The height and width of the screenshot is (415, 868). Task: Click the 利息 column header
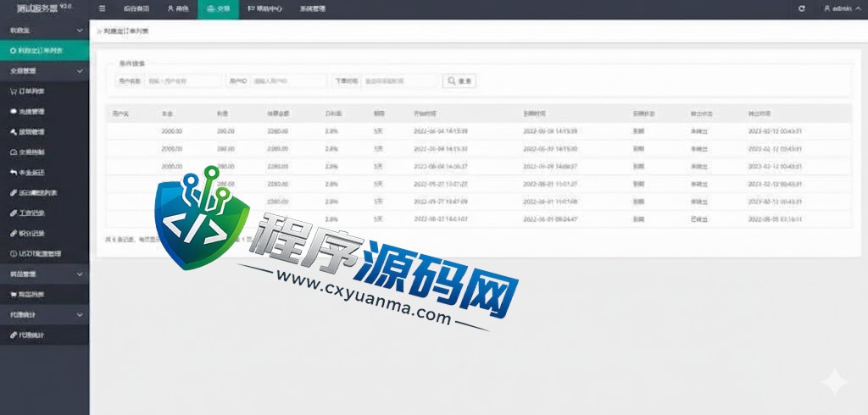[223, 113]
